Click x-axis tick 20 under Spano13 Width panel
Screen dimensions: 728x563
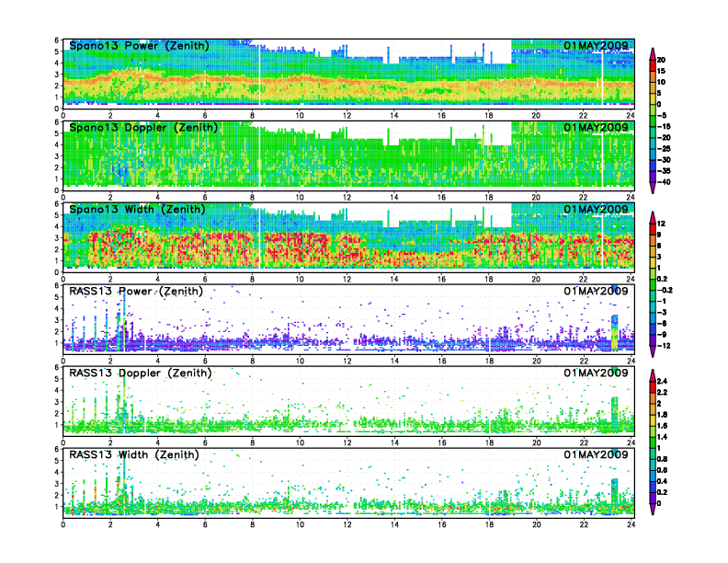[536, 279]
